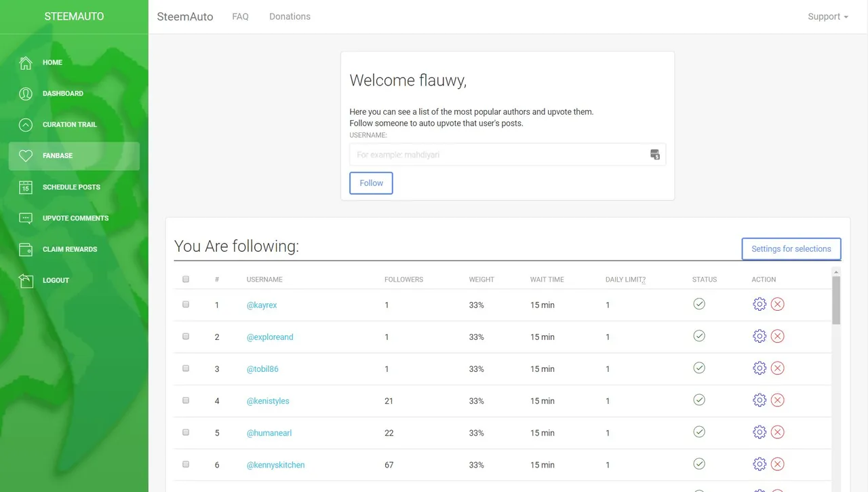Open the @tobil86 profile link
This screenshot has width=868, height=492.
click(262, 369)
